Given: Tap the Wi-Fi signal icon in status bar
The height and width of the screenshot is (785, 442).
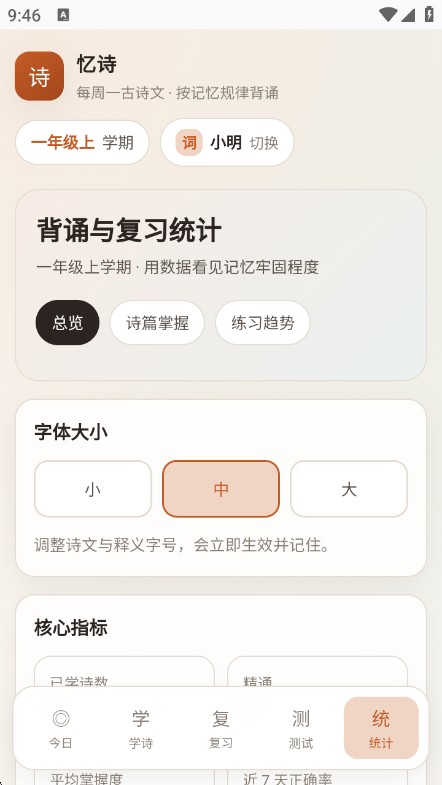Looking at the screenshot, I should tap(388, 15).
